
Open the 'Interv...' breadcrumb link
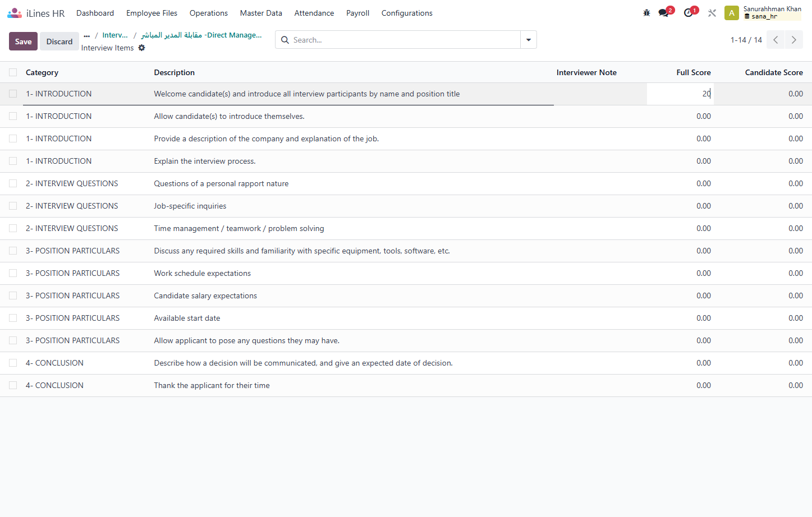point(115,35)
